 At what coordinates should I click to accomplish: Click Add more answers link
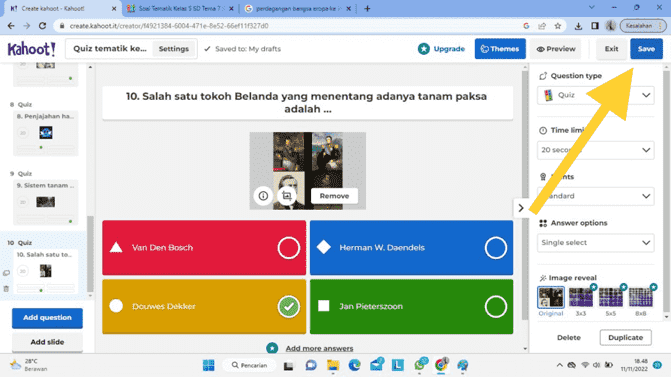tap(319, 348)
